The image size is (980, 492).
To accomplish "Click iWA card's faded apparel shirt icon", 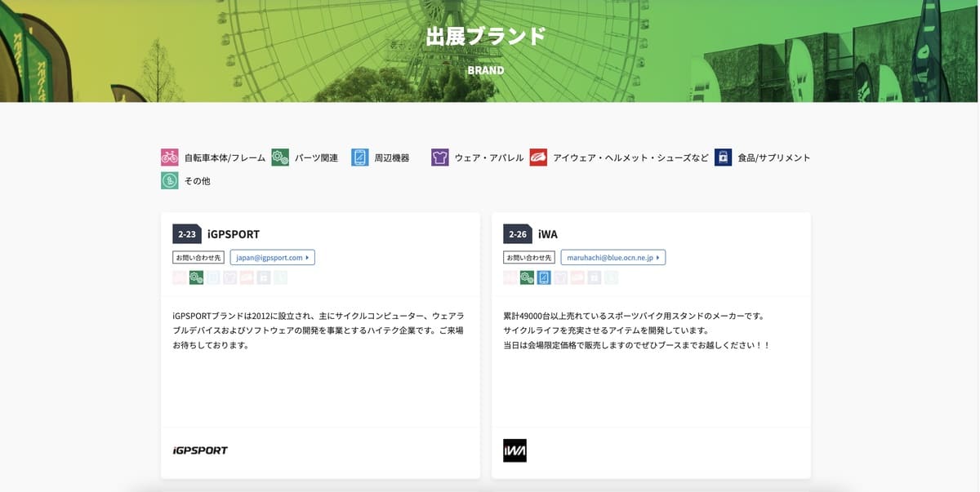I will 560,277.
